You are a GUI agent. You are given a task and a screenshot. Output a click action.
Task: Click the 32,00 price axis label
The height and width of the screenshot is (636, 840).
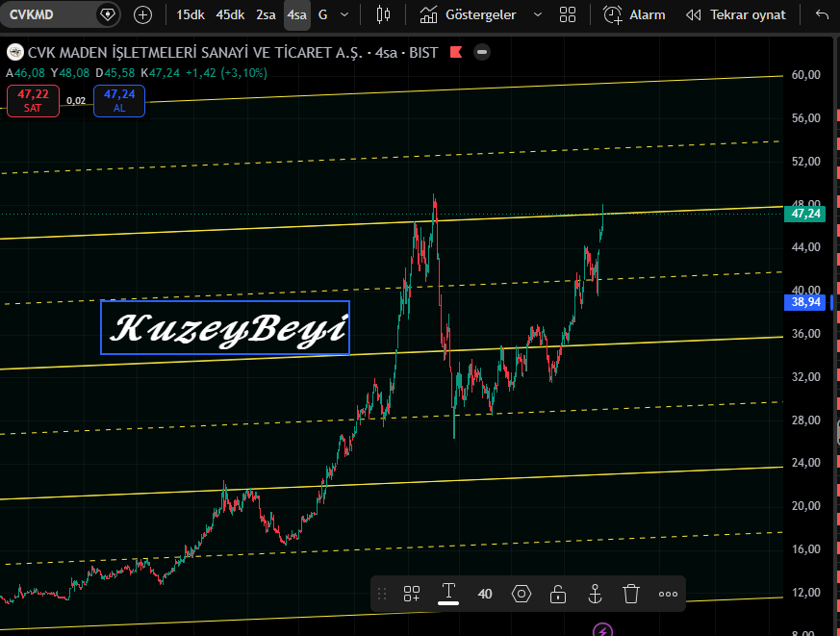[805, 376]
